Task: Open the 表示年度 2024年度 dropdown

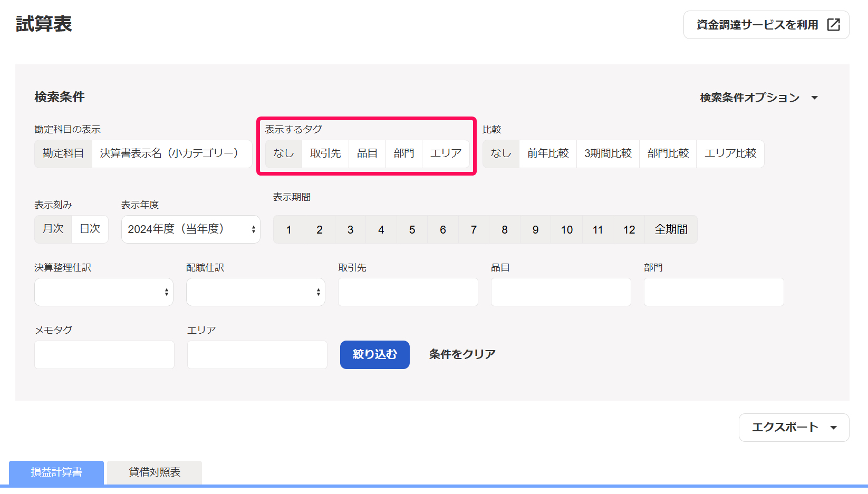Action: tap(191, 229)
